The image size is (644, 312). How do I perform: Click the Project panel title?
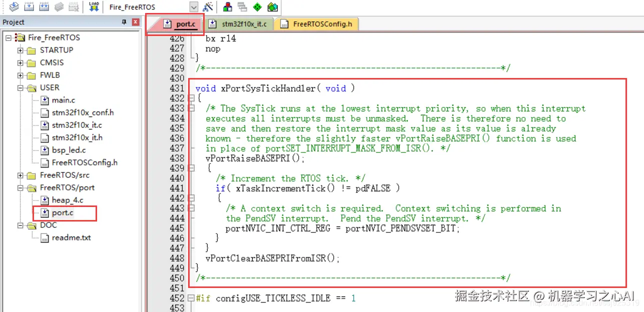click(x=14, y=22)
